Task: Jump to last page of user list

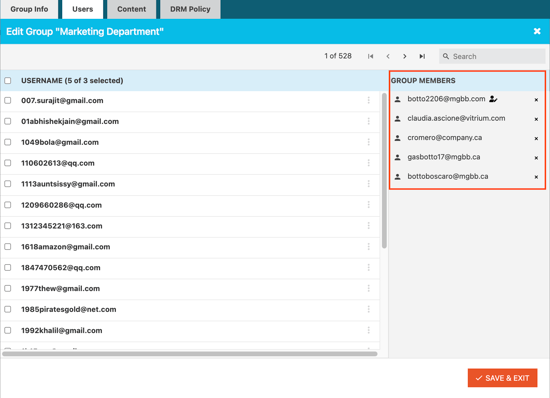Action: click(x=422, y=56)
